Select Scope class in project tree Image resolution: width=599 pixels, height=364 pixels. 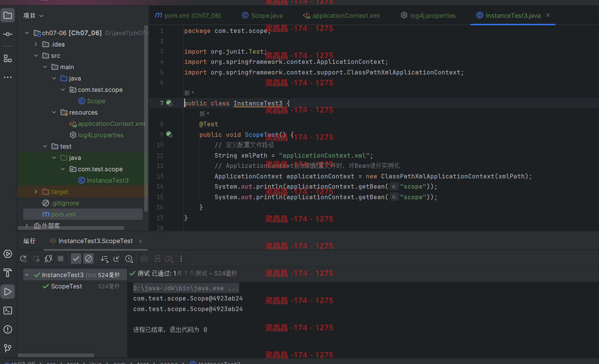(92, 101)
